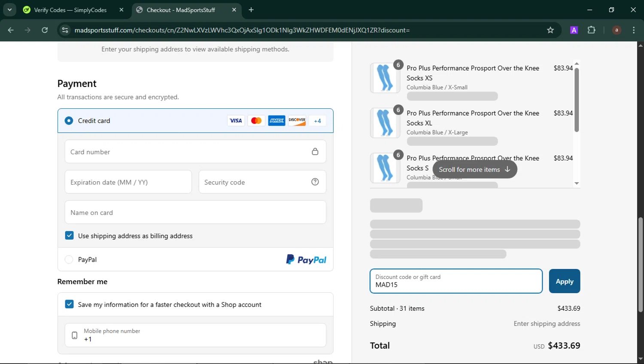Screen dimensions: 644x364
Task: Click the Mastercard icon
Action: pos(256,121)
